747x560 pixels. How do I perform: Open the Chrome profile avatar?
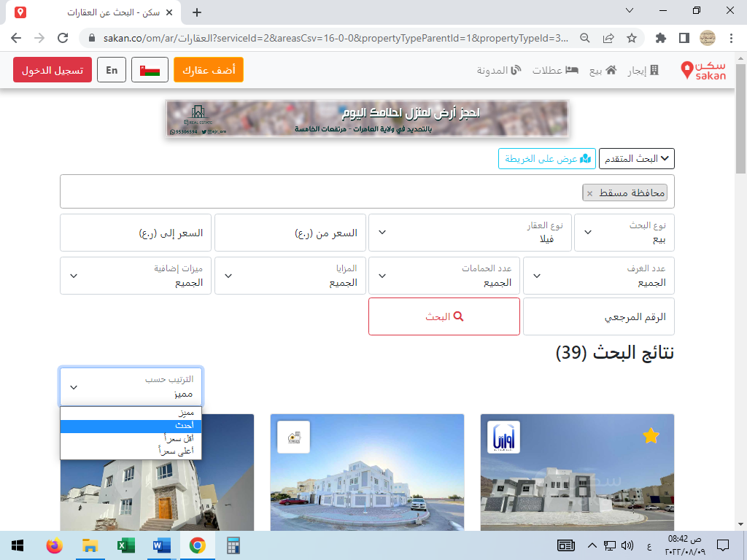tap(708, 38)
